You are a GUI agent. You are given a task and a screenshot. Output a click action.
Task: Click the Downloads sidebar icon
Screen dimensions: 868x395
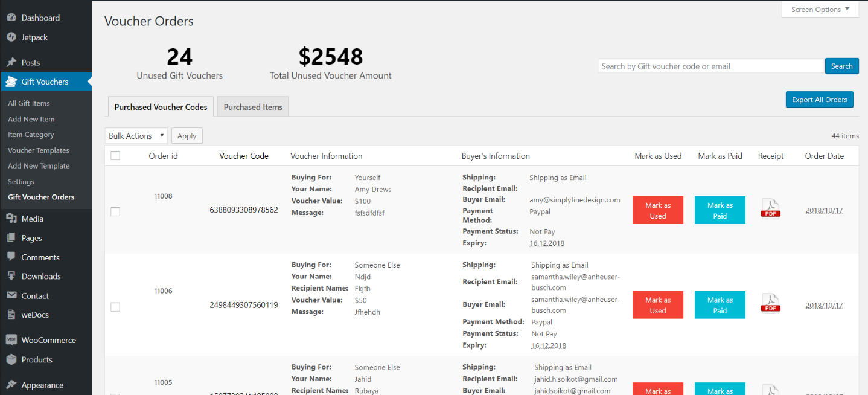point(11,277)
